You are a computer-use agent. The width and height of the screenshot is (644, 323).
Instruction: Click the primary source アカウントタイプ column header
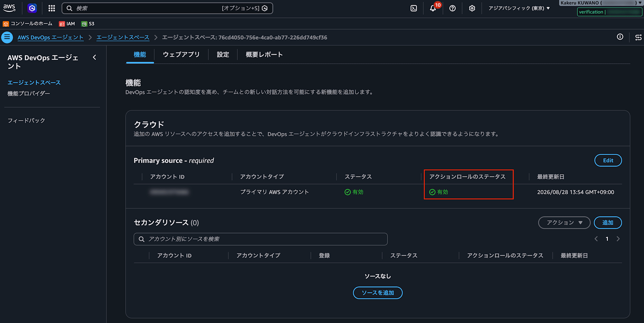click(x=262, y=177)
